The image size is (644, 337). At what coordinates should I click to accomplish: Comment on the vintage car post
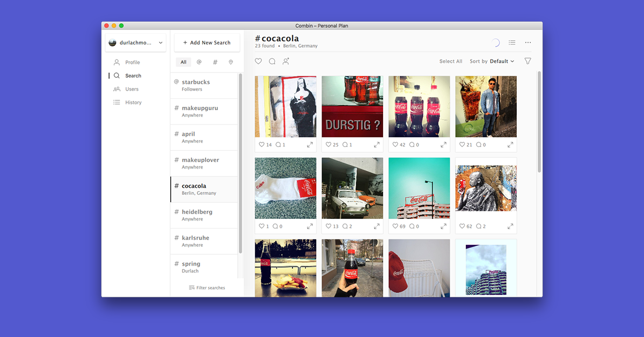click(345, 226)
